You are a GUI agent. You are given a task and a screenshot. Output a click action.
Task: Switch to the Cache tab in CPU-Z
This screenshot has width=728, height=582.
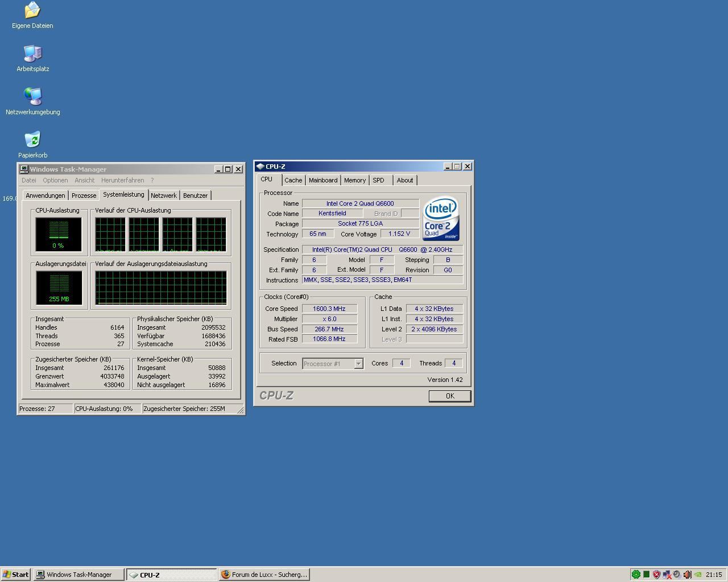tap(293, 180)
